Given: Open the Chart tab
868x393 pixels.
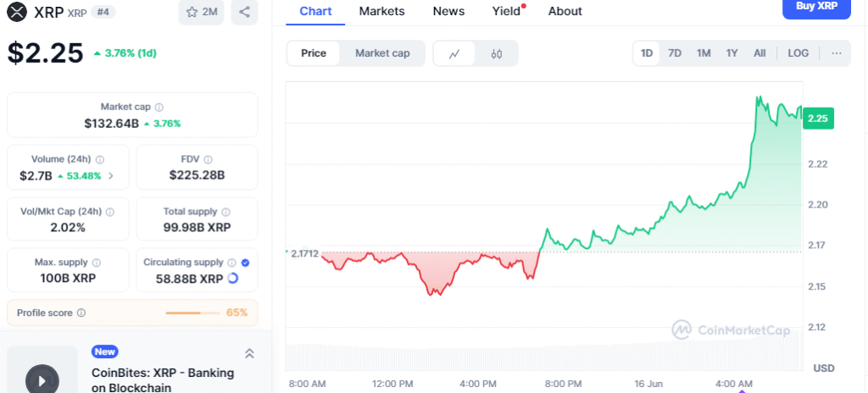Looking at the screenshot, I should [315, 11].
